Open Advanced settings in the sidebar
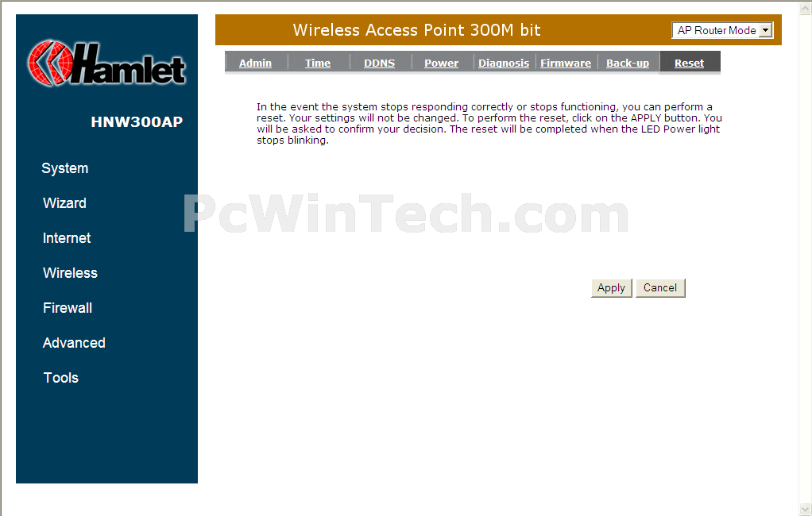Image resolution: width=812 pixels, height=516 pixels. click(x=74, y=343)
